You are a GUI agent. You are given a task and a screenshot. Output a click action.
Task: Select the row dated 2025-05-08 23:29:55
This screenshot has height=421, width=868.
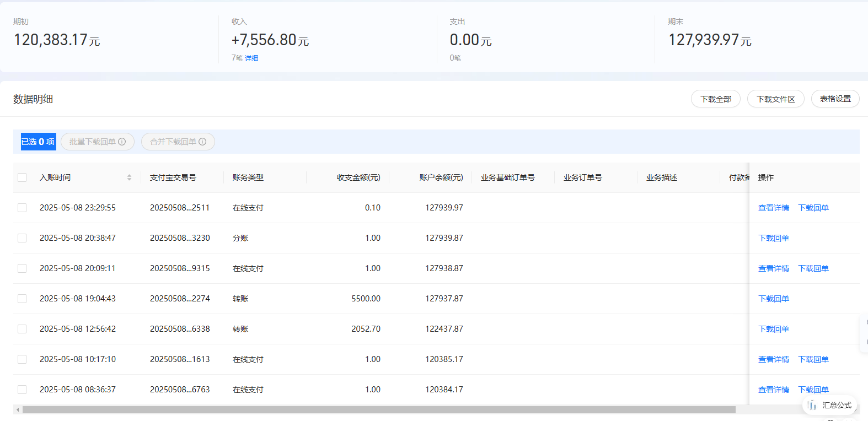pyautogui.click(x=22, y=208)
